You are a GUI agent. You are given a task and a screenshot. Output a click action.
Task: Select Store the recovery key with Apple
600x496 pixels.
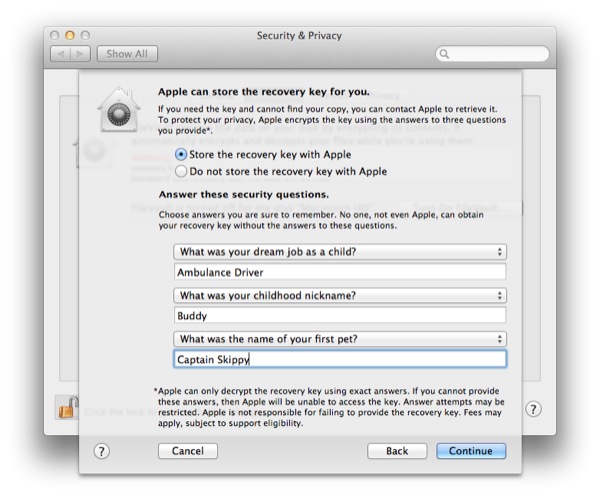(263, 155)
